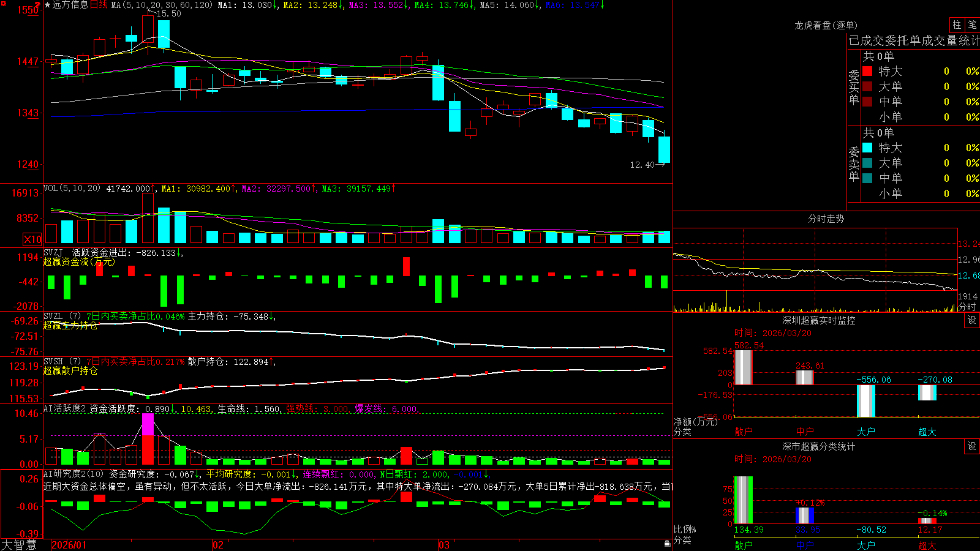
Task: Click the teal 大单 sell-order color square
Action: click(867, 163)
